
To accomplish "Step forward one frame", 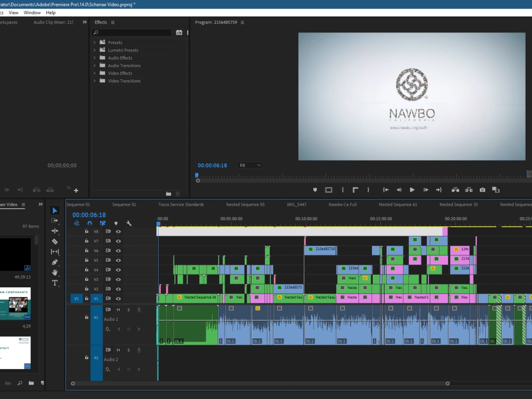I will [426, 190].
